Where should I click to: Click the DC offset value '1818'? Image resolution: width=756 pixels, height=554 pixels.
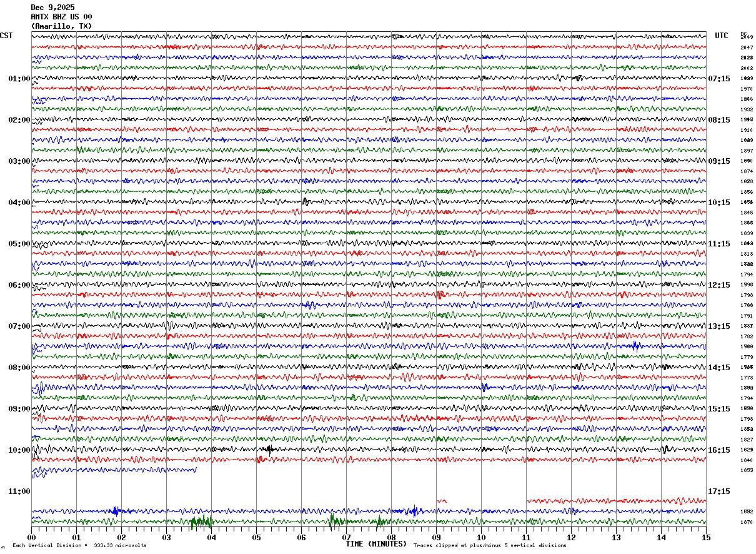(x=747, y=254)
